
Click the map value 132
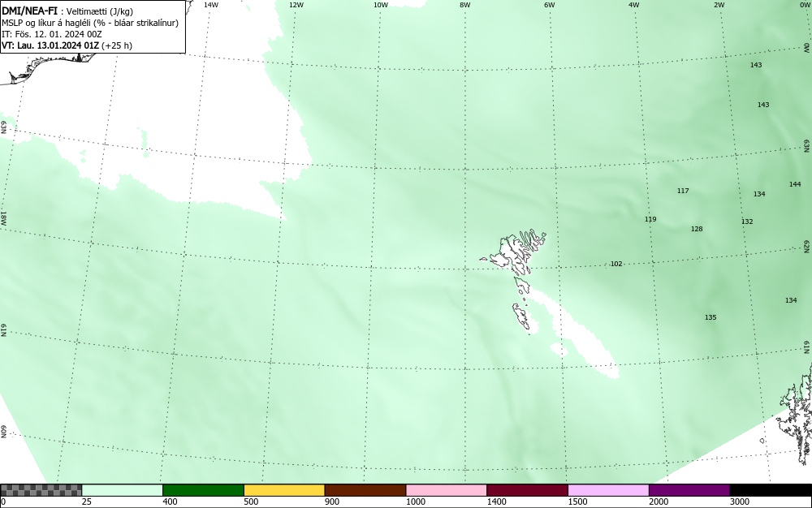pyautogui.click(x=747, y=222)
